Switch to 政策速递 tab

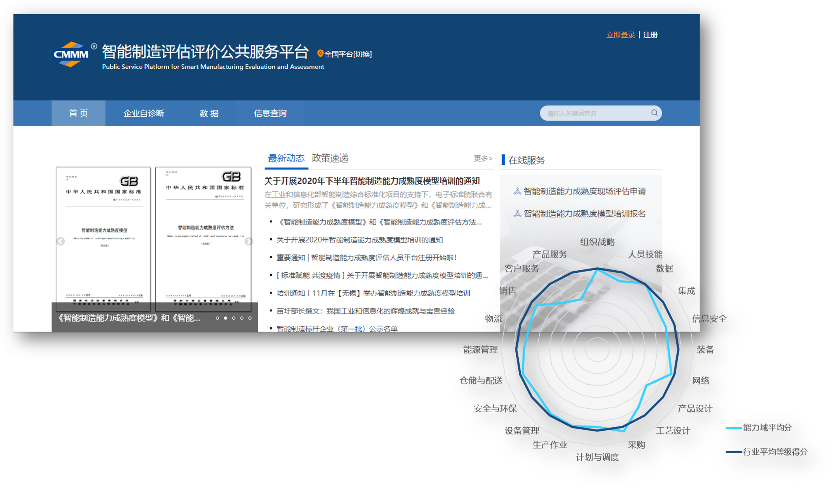tap(330, 158)
